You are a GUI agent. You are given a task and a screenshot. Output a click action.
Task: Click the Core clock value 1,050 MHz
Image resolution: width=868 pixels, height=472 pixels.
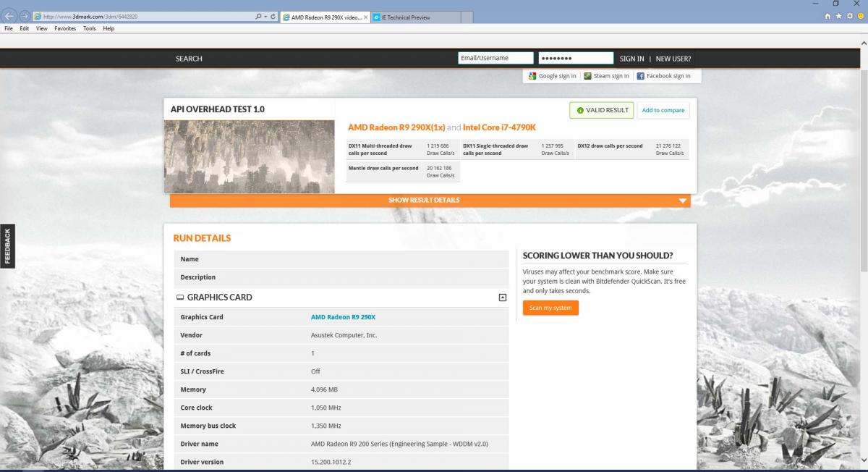[x=325, y=408]
